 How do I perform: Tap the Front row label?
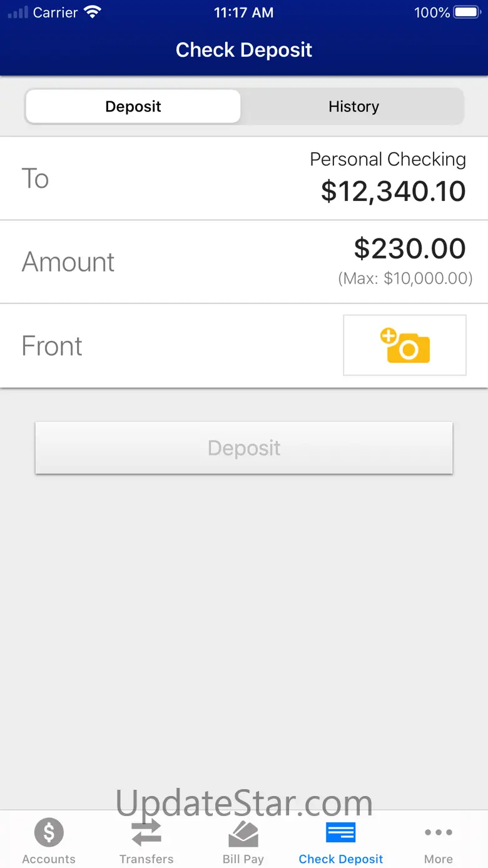point(52,346)
